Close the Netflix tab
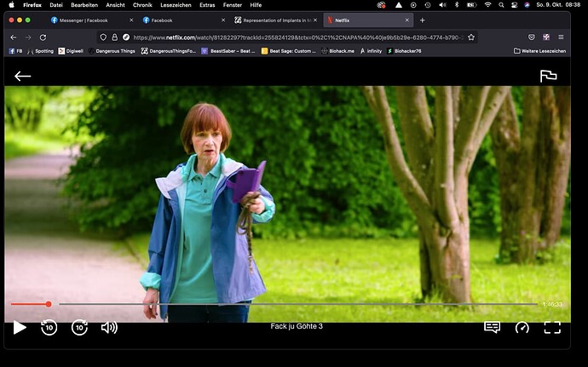The height and width of the screenshot is (367, 588). pos(406,20)
